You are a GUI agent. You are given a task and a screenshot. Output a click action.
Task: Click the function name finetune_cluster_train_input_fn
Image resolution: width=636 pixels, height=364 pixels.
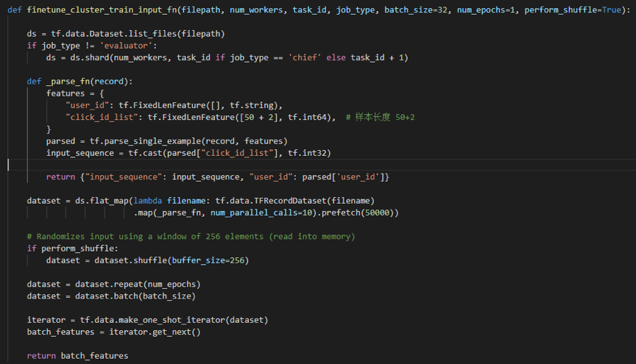tap(102, 10)
